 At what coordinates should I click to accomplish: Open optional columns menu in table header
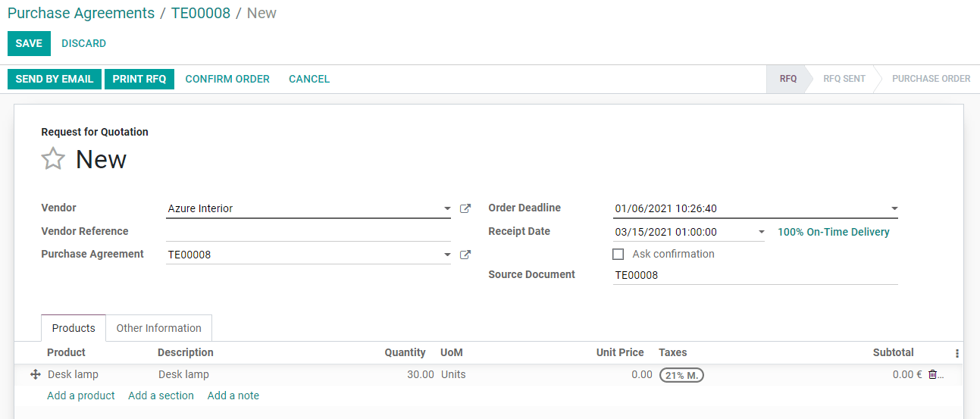tap(957, 353)
